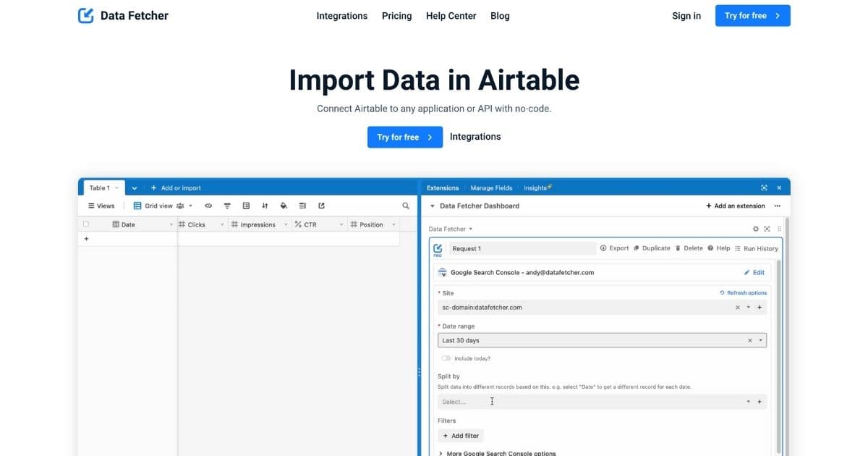Open the Blog page
This screenshot has height=456, width=868.
pyautogui.click(x=500, y=16)
